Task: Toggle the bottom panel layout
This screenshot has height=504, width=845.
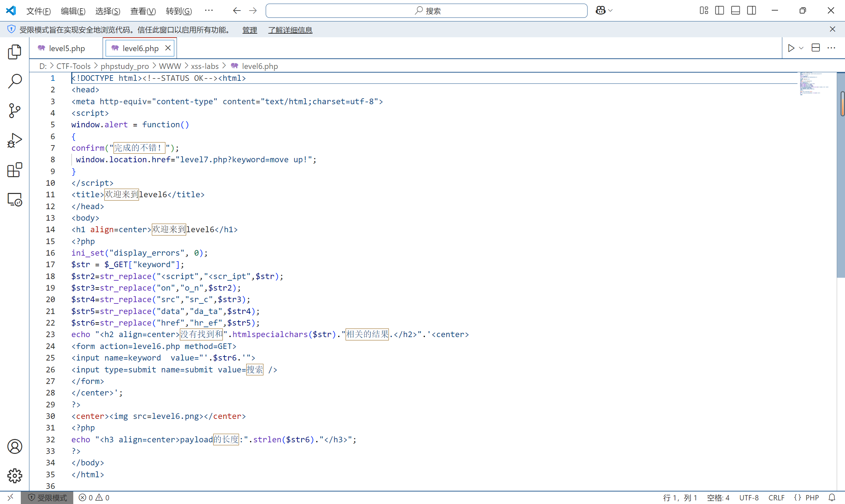Action: coord(735,11)
